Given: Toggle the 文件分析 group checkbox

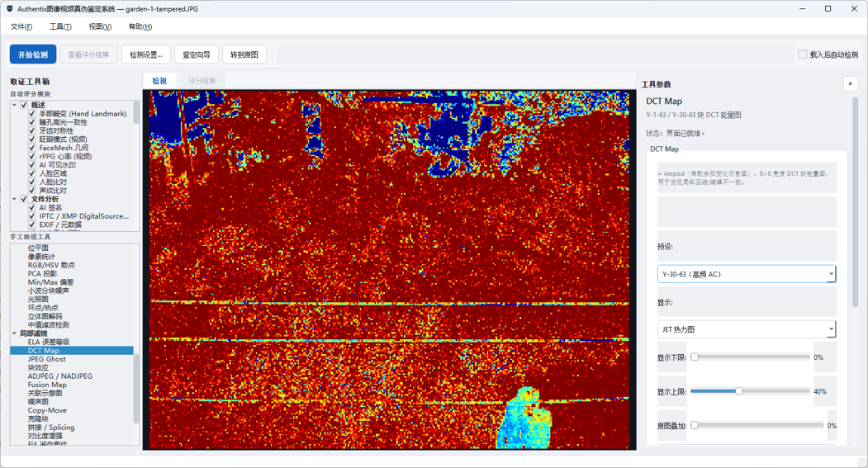Looking at the screenshot, I should 24,199.
